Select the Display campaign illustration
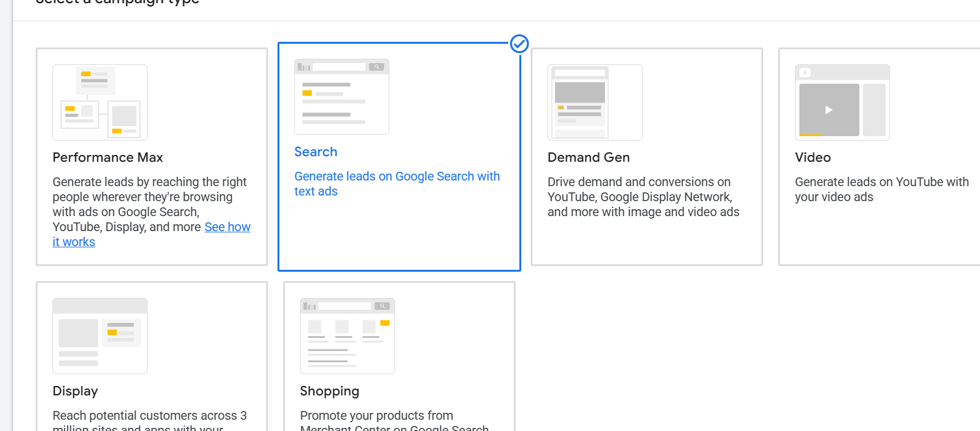 tap(100, 336)
